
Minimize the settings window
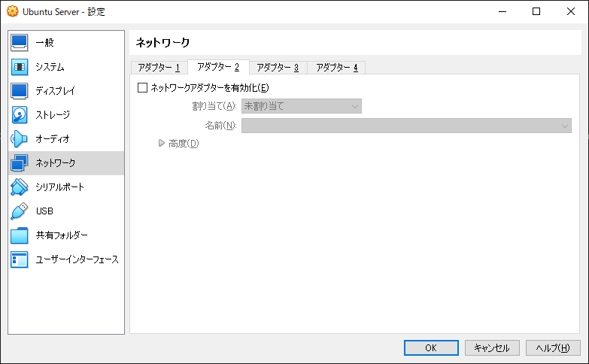502,11
